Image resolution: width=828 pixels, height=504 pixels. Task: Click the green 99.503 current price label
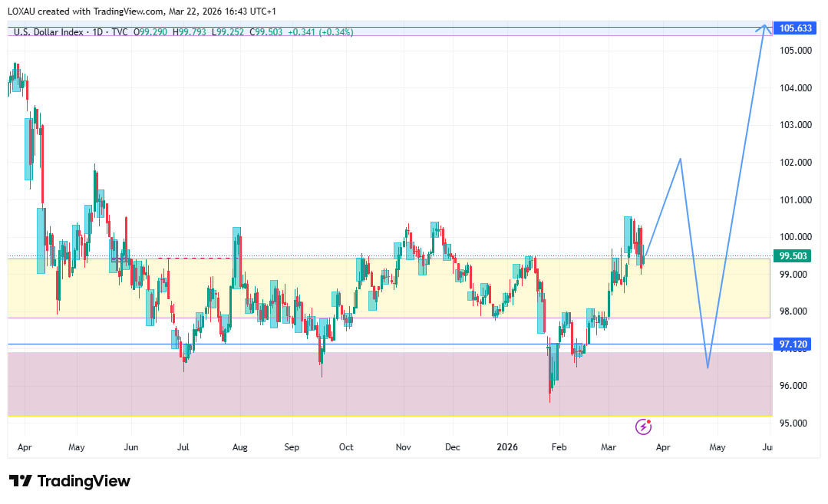coord(793,256)
